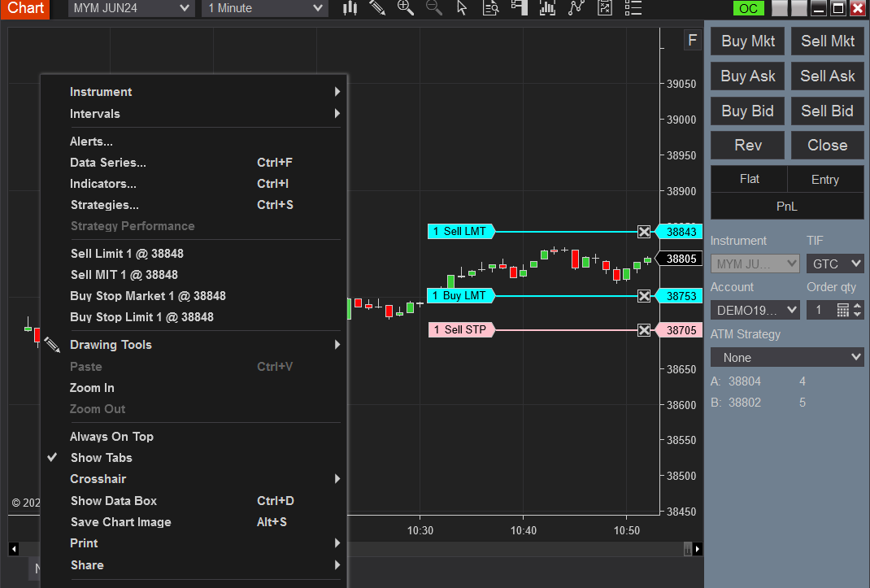Open Strategies... menu entry
This screenshot has width=870, height=588.
(x=194, y=205)
